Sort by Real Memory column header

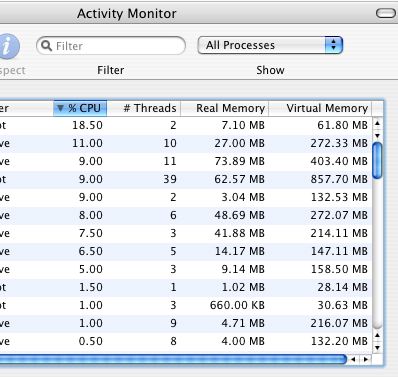click(225, 108)
